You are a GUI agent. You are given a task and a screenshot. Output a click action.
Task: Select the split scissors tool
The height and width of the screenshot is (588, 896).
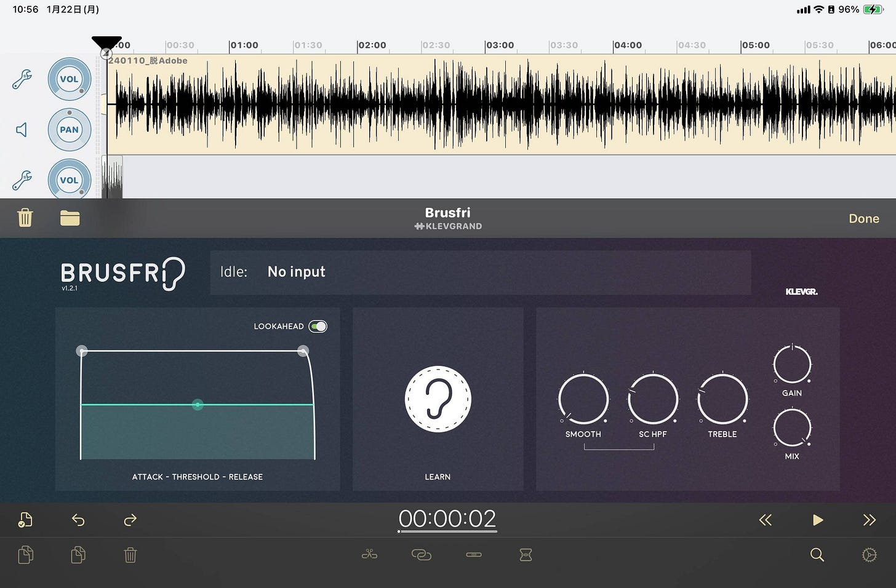click(369, 555)
